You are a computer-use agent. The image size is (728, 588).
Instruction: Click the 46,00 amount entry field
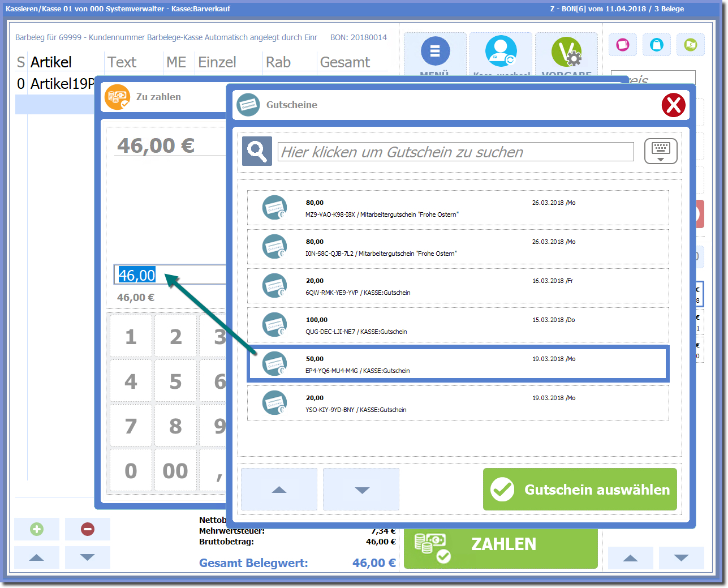point(170,275)
